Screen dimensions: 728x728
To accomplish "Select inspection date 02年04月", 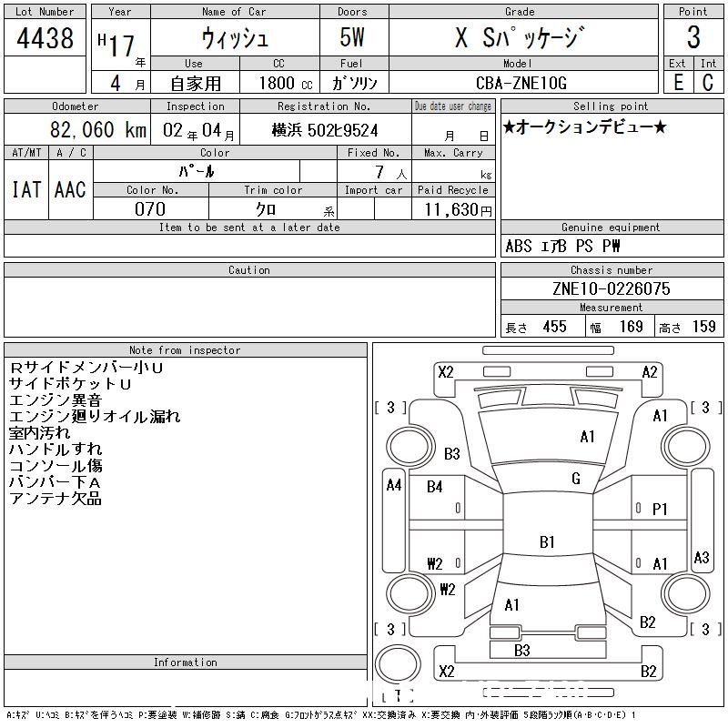I will click(198, 130).
